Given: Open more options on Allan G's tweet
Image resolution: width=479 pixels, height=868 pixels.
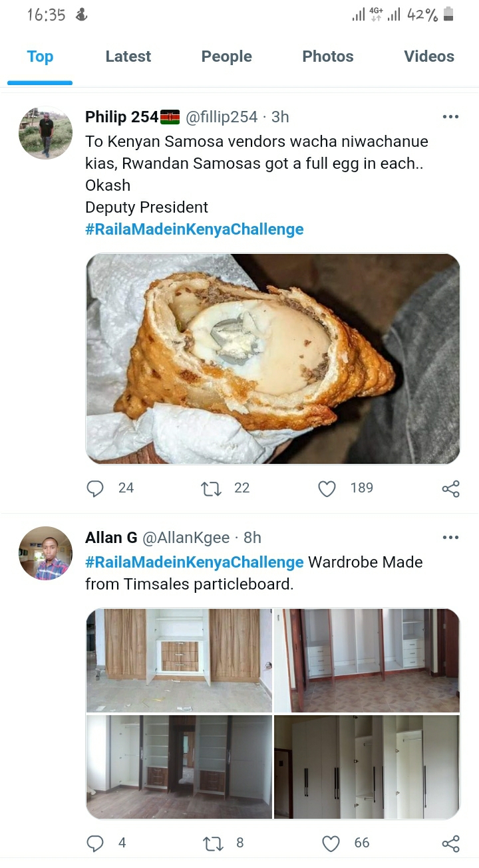Looking at the screenshot, I should pos(450,538).
